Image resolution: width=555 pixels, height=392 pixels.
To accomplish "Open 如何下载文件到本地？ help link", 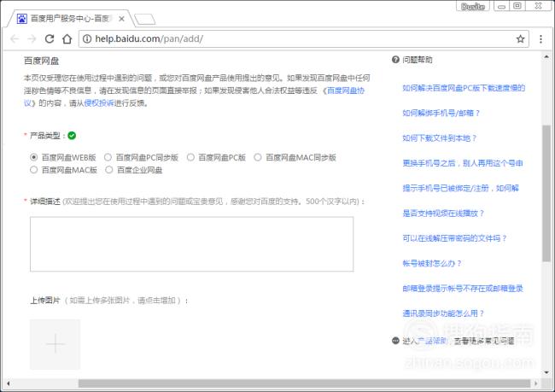I will (x=439, y=138).
